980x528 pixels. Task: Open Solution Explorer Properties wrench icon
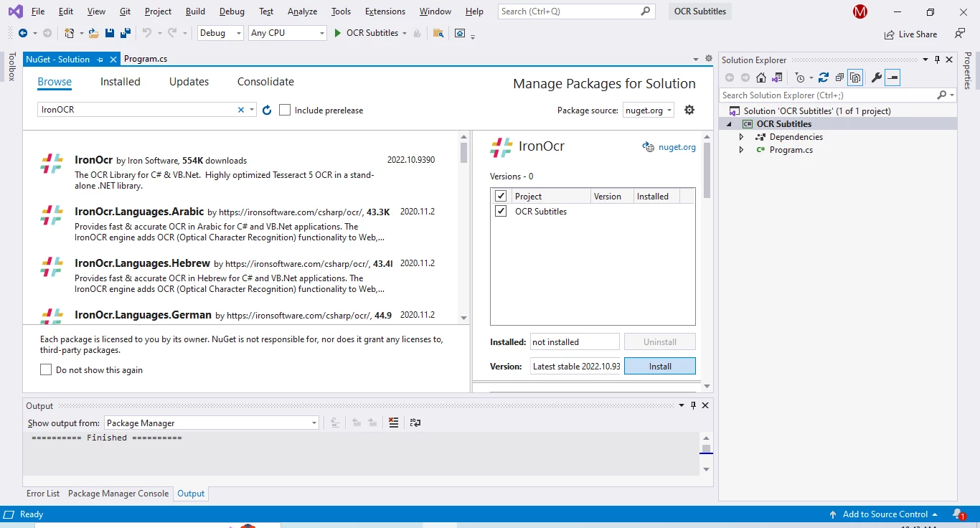point(876,77)
